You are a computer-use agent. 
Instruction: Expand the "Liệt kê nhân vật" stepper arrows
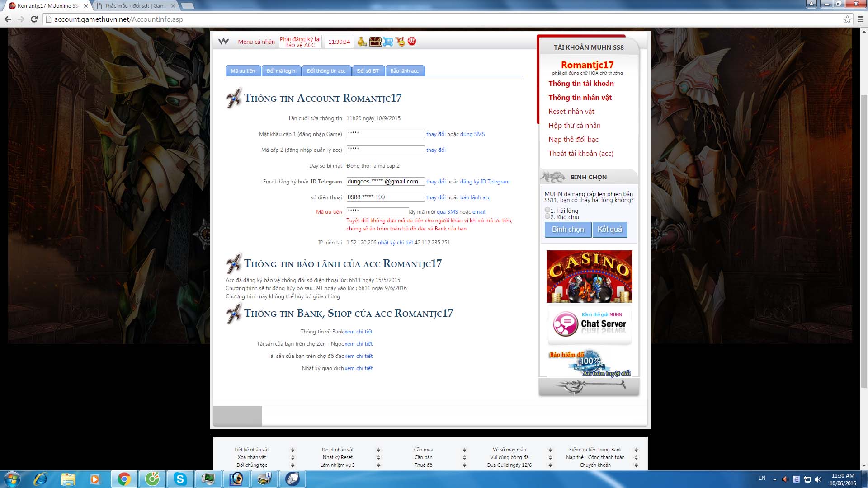pos(292,450)
